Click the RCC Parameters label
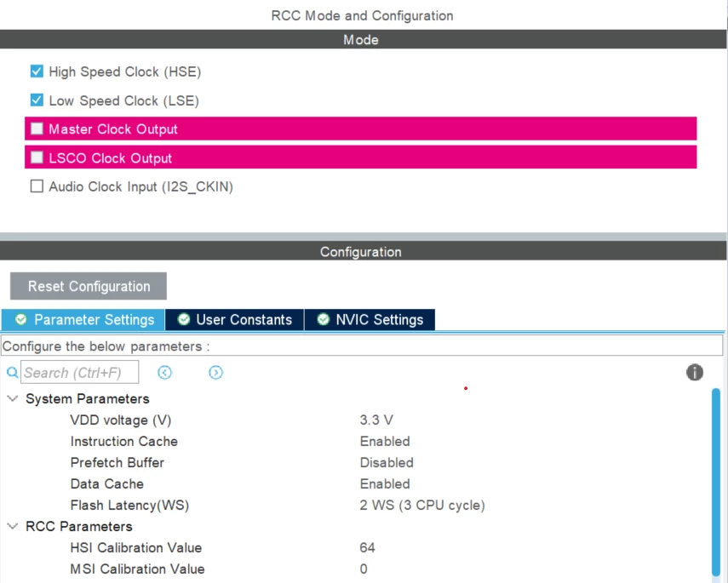Image resolution: width=728 pixels, height=583 pixels. point(79,526)
